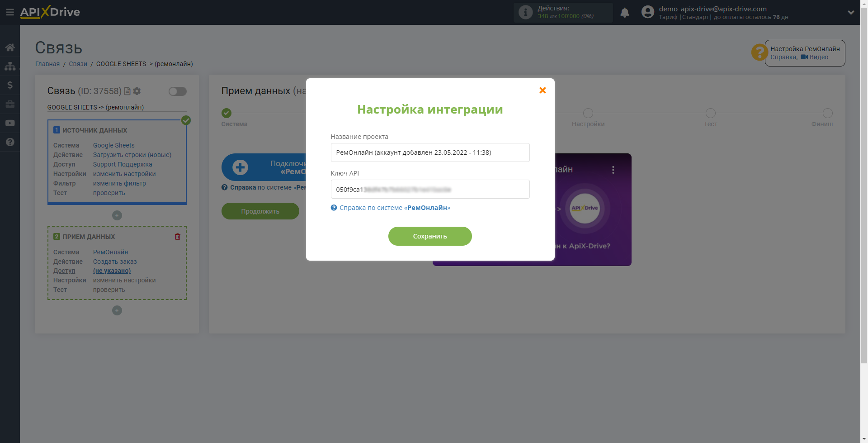Image resolution: width=868 pixels, height=443 pixels.
Task: Open the billing dollar sidebar icon
Action: point(10,85)
